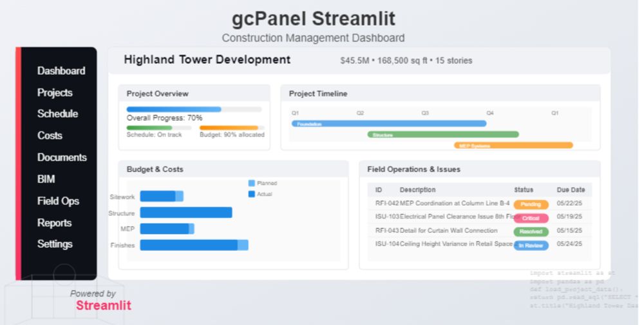Click the ID column header
644x325 pixels.
click(378, 190)
